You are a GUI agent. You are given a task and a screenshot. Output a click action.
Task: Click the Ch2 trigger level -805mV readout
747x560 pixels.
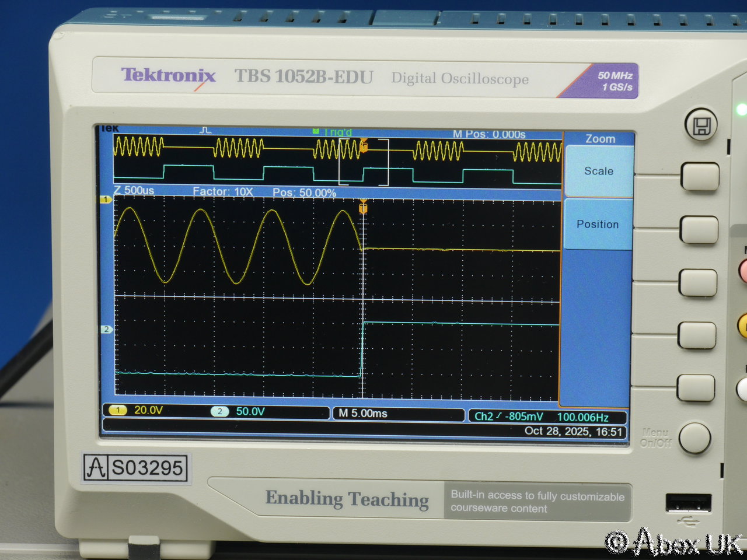click(x=508, y=416)
